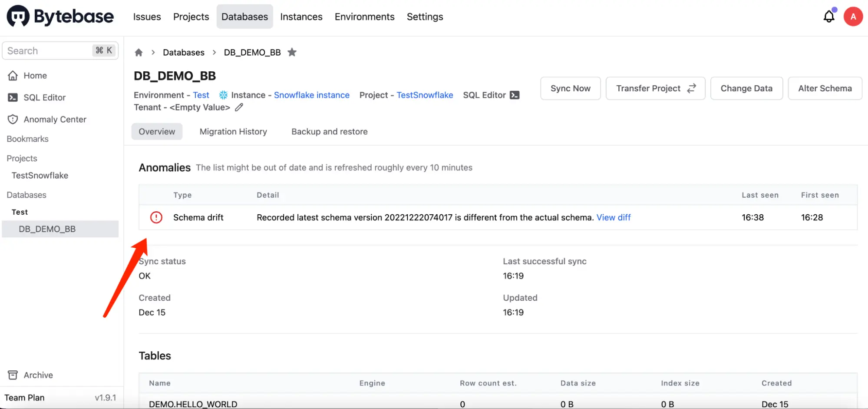This screenshot has width=868, height=409.
Task: Select DB_DEMO_BB in sidebar
Action: click(60, 229)
